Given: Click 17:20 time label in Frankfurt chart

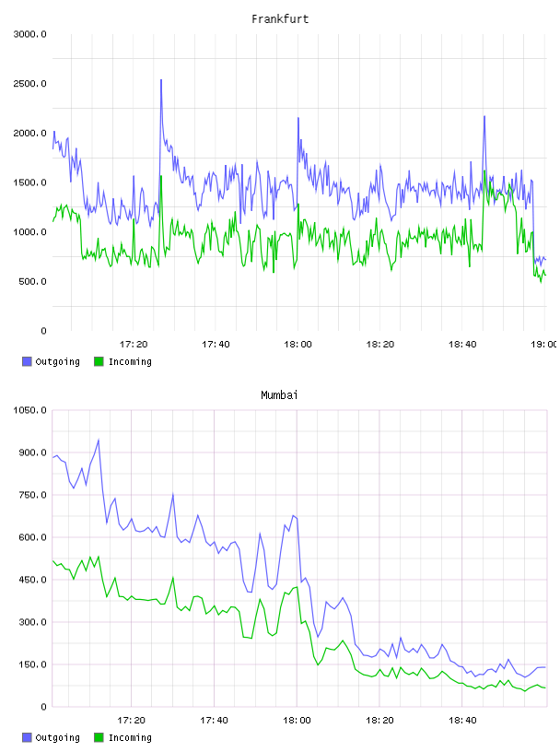Looking at the screenshot, I should 134,345.
